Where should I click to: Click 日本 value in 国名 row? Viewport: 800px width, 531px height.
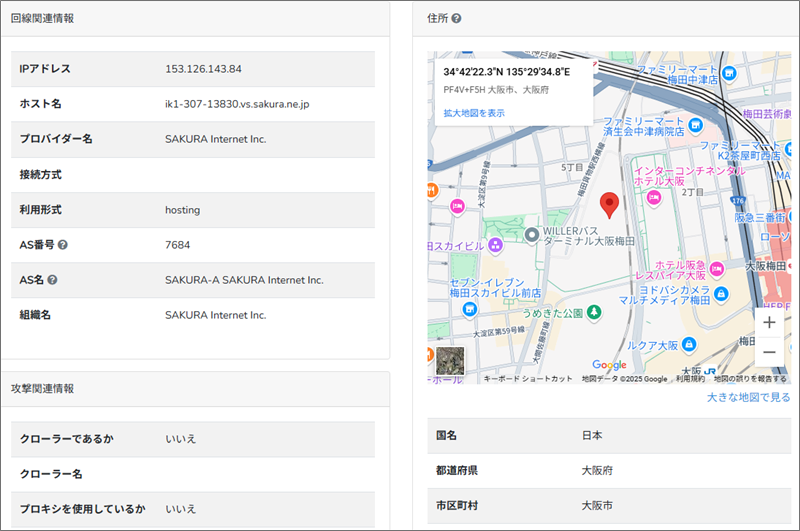[x=592, y=435]
